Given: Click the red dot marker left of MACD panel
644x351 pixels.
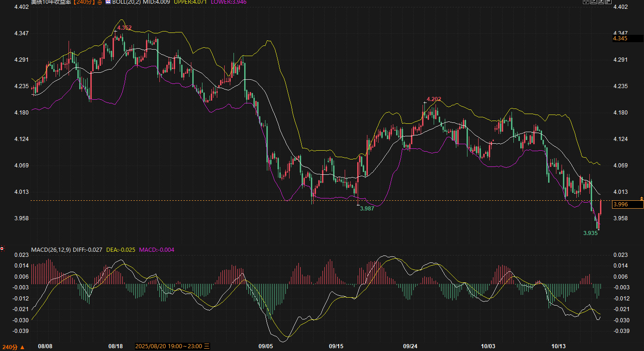Looking at the screenshot, I should pyautogui.click(x=2, y=249).
